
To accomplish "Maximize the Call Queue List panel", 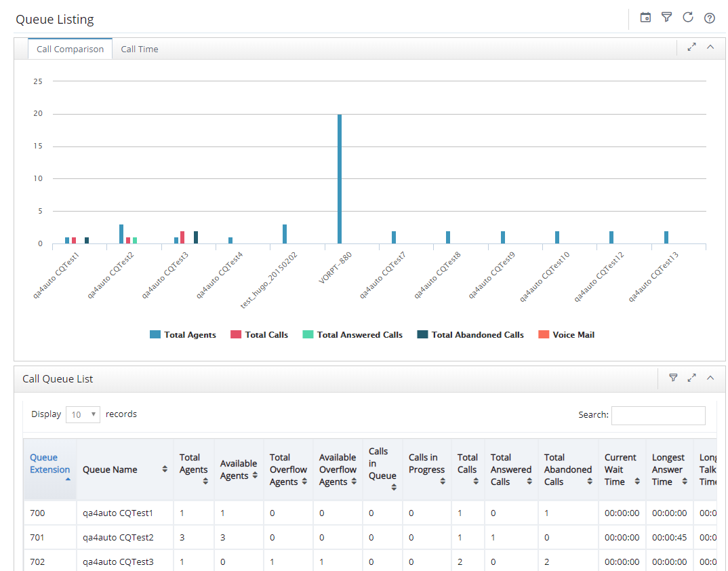I will point(692,378).
